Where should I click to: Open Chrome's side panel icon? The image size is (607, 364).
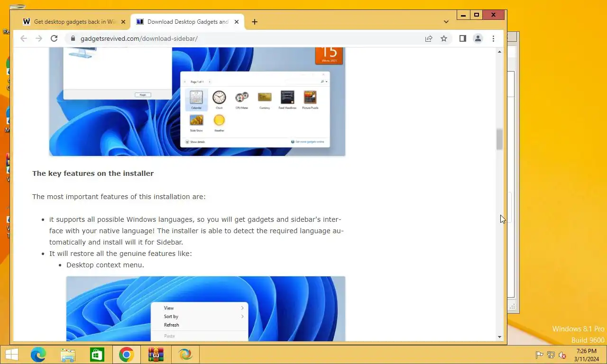click(463, 38)
